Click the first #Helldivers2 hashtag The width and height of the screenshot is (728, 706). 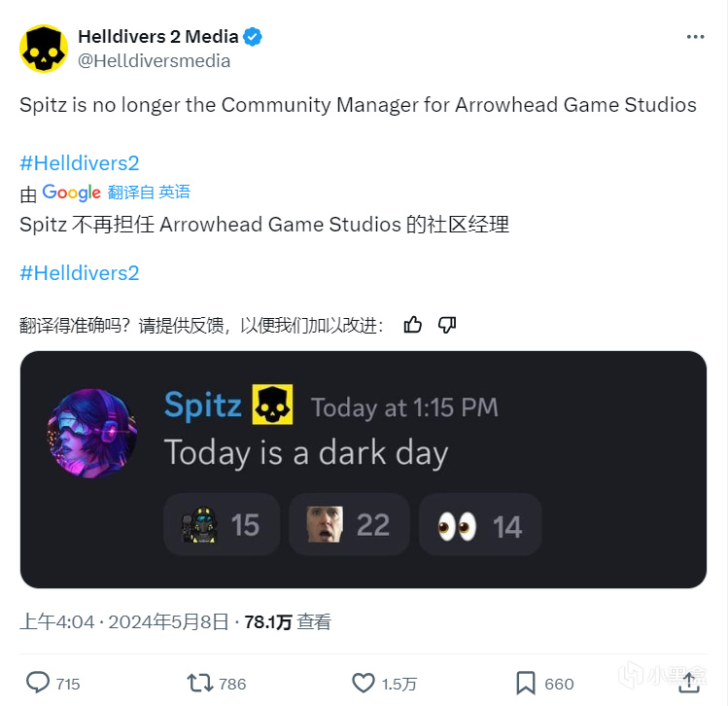(x=80, y=163)
